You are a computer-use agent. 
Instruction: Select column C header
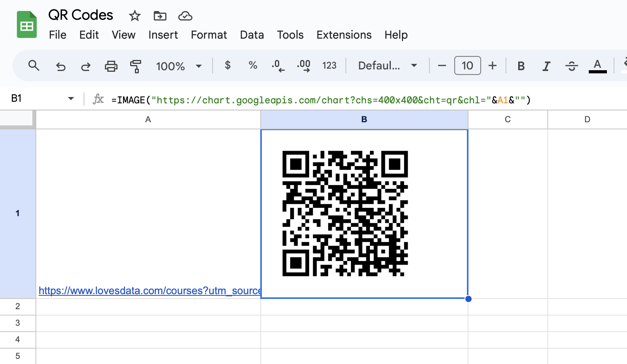tap(508, 119)
